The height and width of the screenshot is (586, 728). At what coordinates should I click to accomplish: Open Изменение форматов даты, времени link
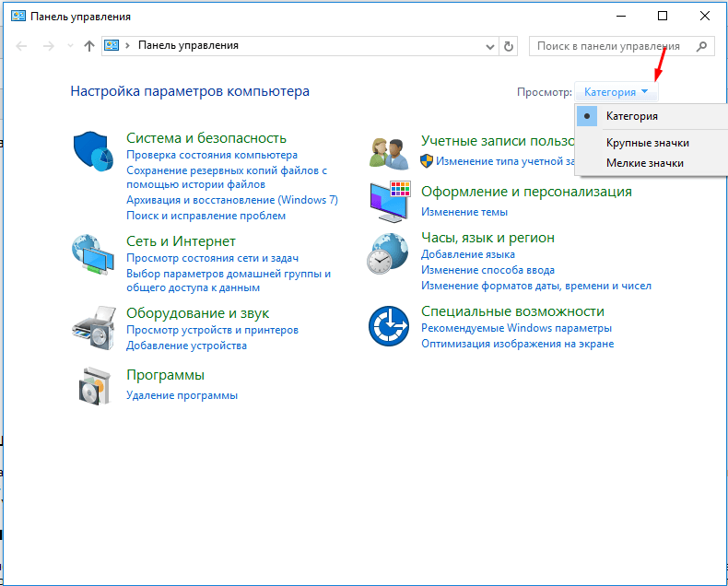[x=535, y=286]
